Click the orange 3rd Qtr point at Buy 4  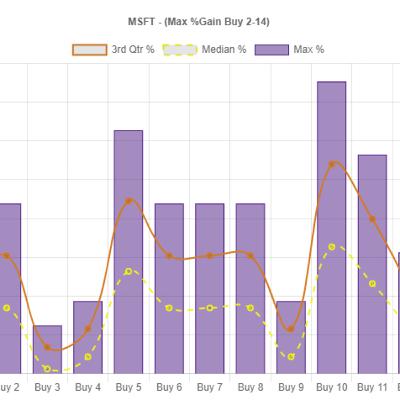click(88, 329)
